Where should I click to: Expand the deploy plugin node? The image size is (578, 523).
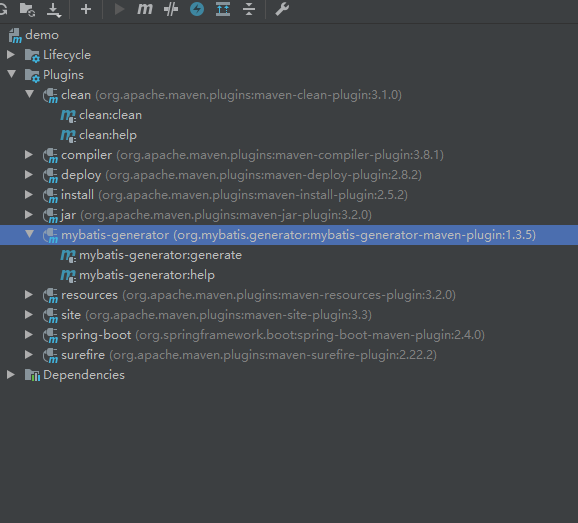29,175
